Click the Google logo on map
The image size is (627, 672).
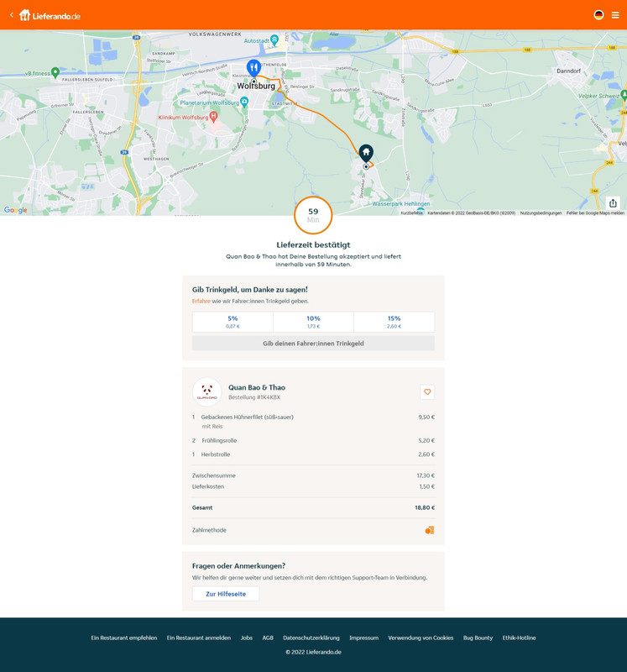pyautogui.click(x=15, y=209)
